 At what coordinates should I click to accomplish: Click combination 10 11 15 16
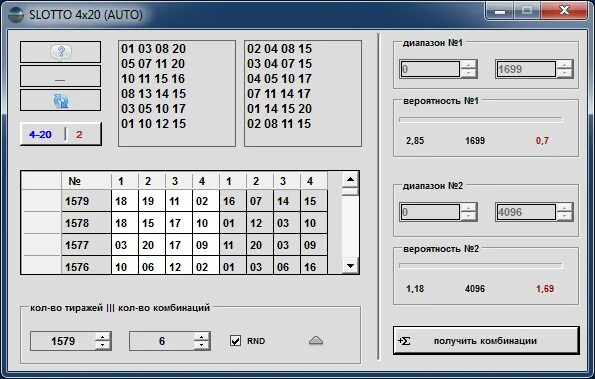(153, 79)
